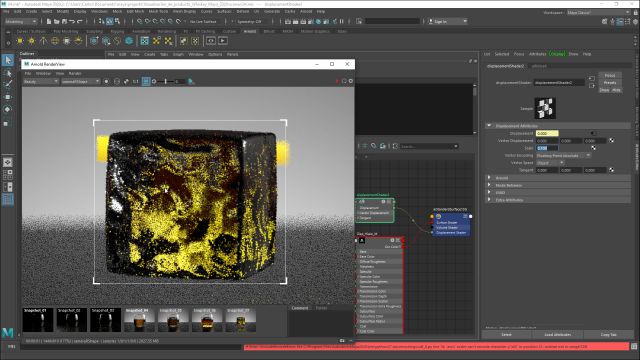Toggle the stop render red dot
This screenshot has width=640, height=360.
pos(337,82)
